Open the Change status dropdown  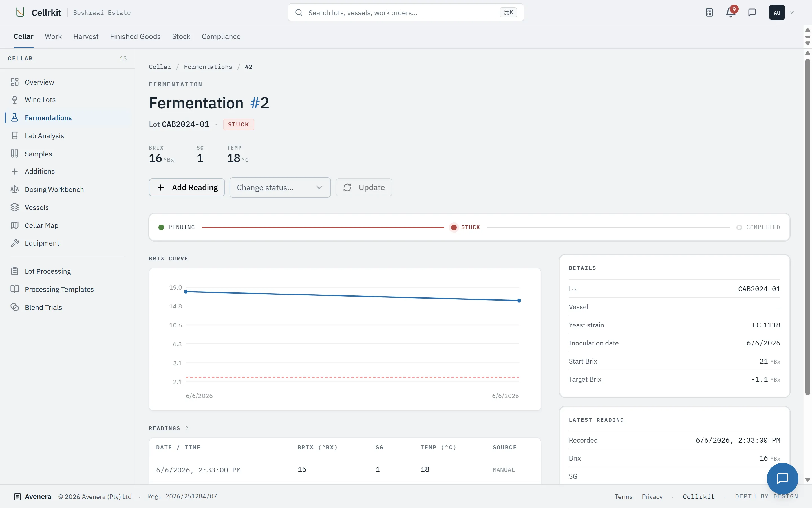click(280, 187)
